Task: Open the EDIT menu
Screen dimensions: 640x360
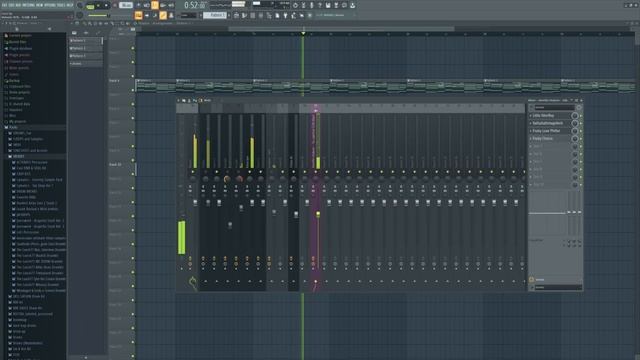Action: point(12,5)
